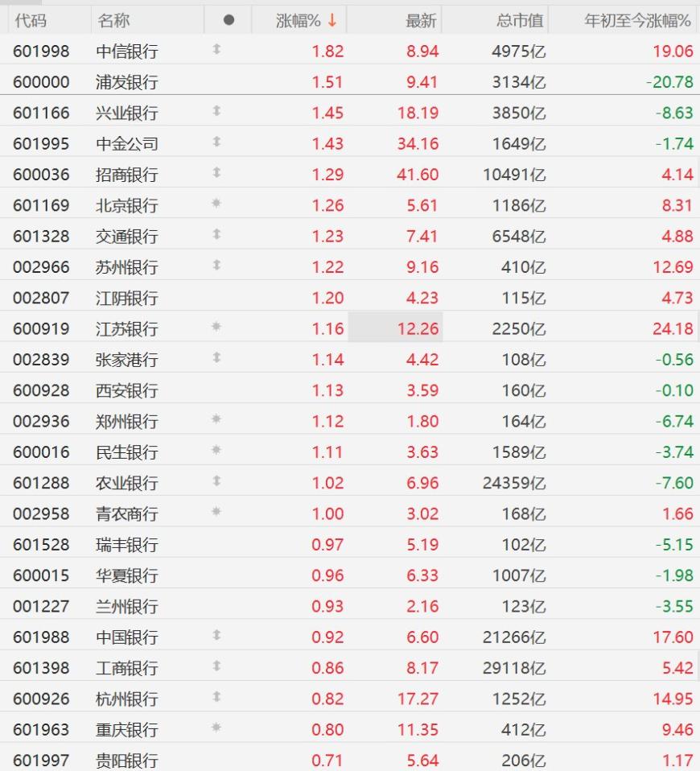Viewport: 700px width, 771px height.
Task: Toggle sort arrow on 涨幅% column
Action: coord(333,20)
